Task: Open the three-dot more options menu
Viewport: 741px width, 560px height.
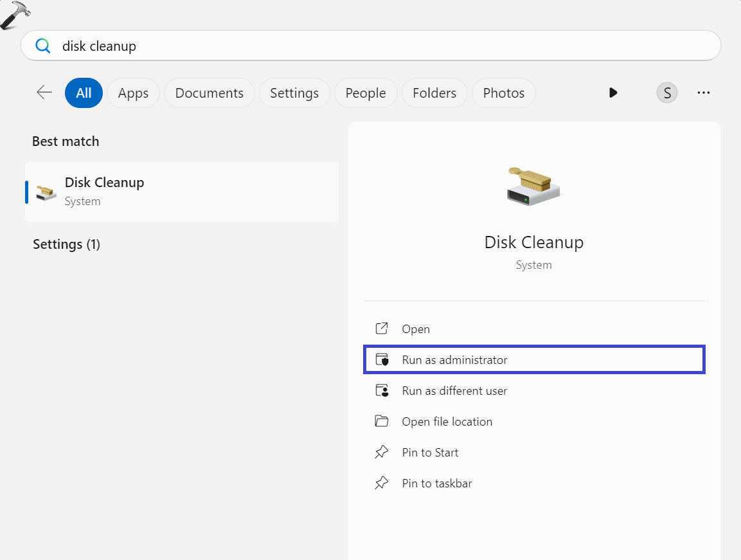Action: (703, 93)
